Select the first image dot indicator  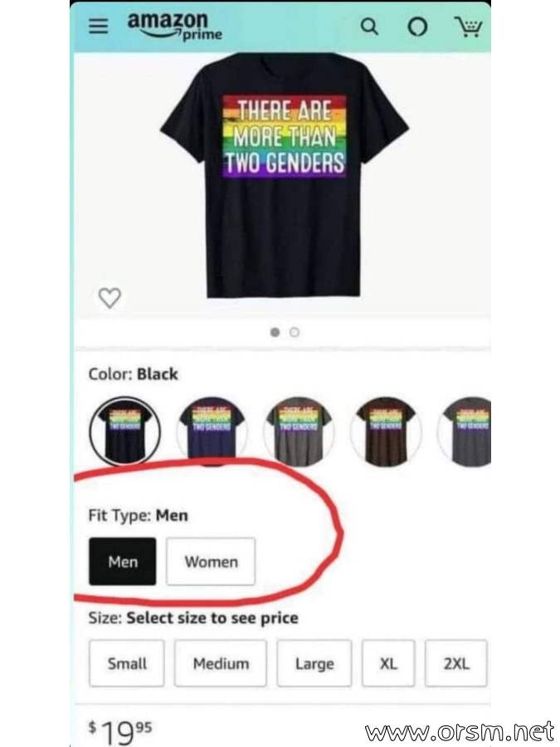pos(275,332)
